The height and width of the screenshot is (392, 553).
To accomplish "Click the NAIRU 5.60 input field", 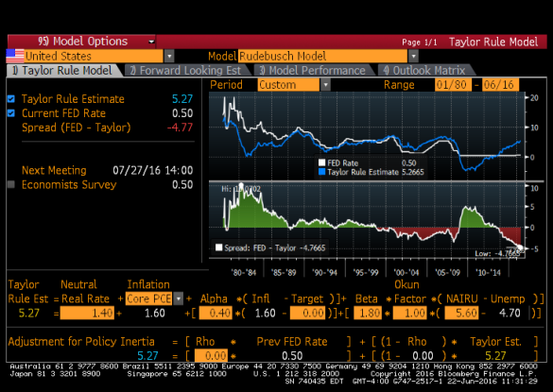I will pos(462,313).
